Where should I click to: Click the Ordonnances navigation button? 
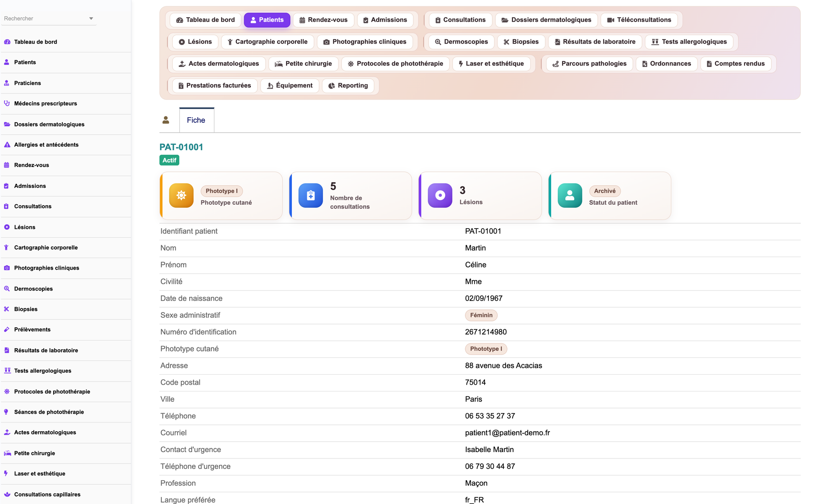[666, 64]
